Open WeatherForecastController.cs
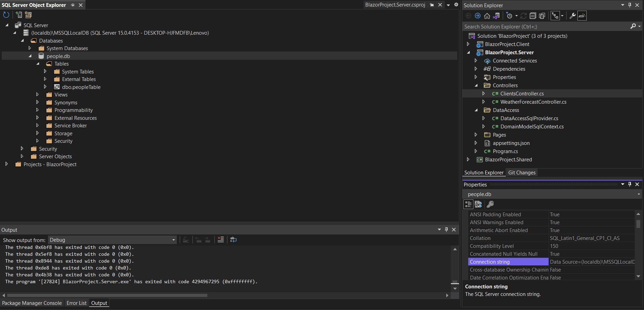 click(x=533, y=102)
